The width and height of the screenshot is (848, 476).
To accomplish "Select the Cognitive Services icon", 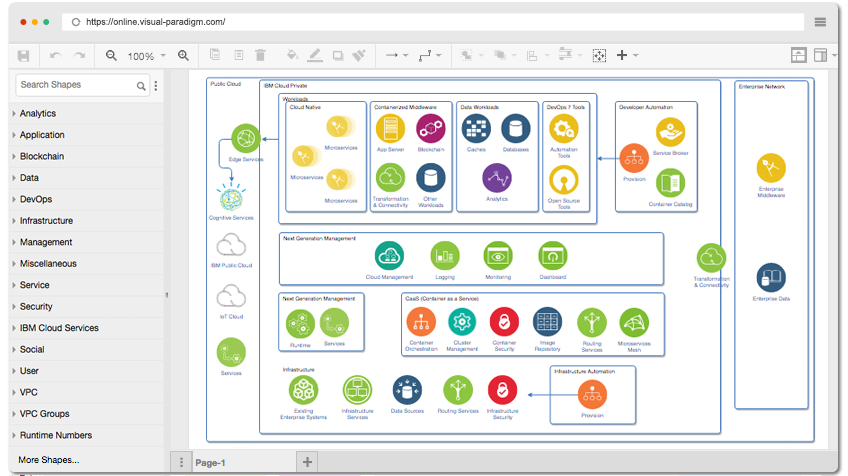I will pos(231,197).
